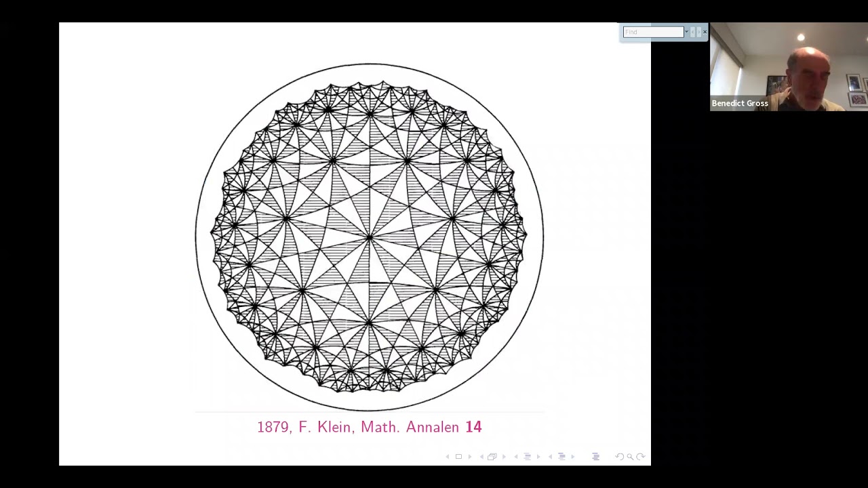Click the Beamer presentation outline icon
Screen dimensions: 868x488
(595, 456)
